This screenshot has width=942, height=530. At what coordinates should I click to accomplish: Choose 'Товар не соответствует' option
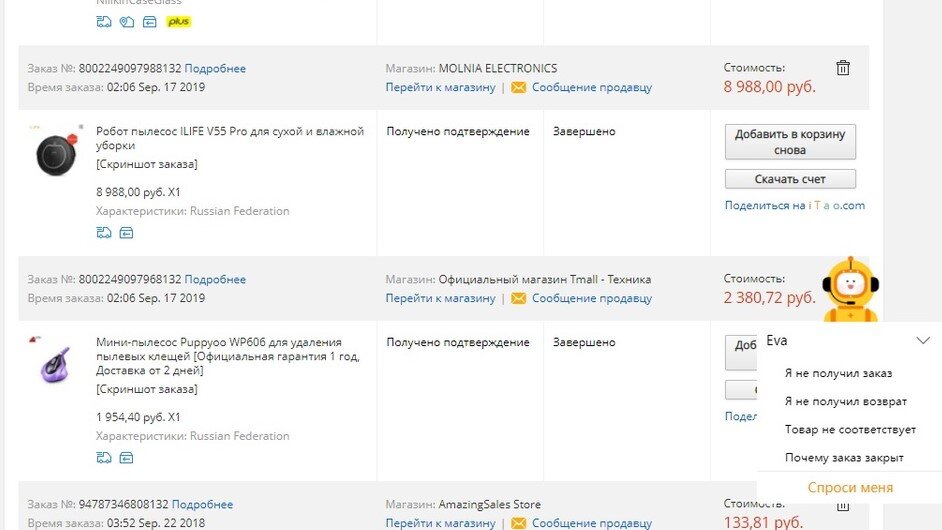(850, 430)
